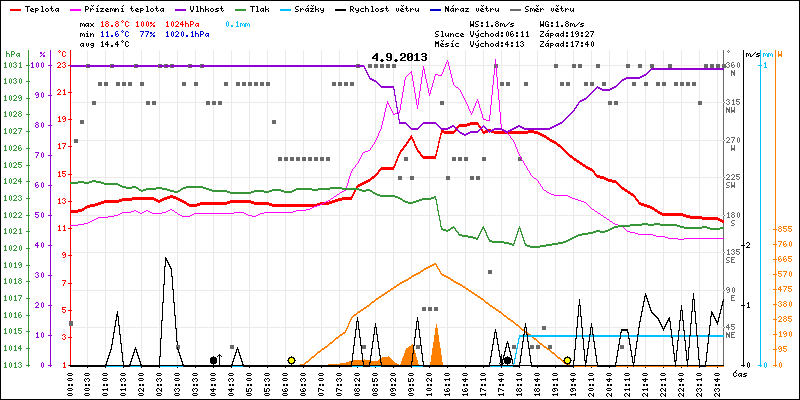Click the °C axis unit label
Screen dimensions: 800x400
[62, 54]
